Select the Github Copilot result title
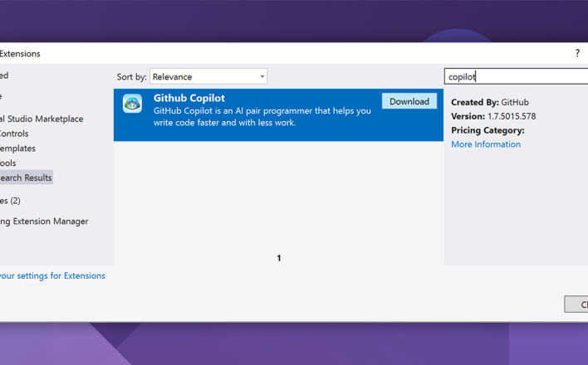 189,98
